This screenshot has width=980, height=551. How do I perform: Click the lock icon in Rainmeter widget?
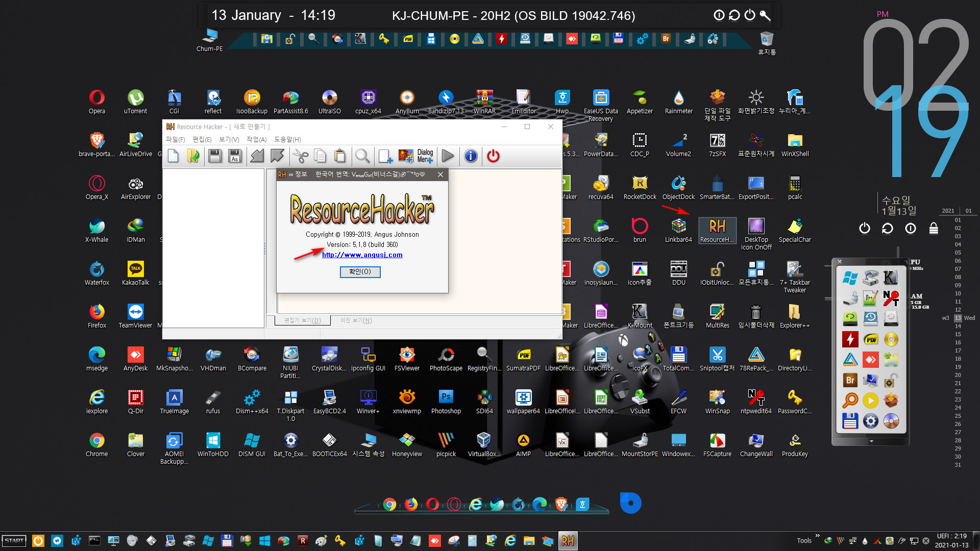coord(934,228)
